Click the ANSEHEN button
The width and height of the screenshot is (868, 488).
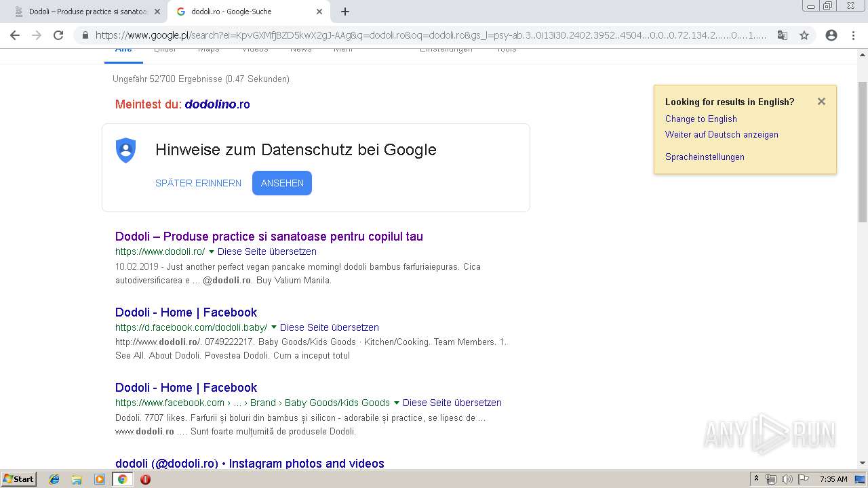pos(282,183)
